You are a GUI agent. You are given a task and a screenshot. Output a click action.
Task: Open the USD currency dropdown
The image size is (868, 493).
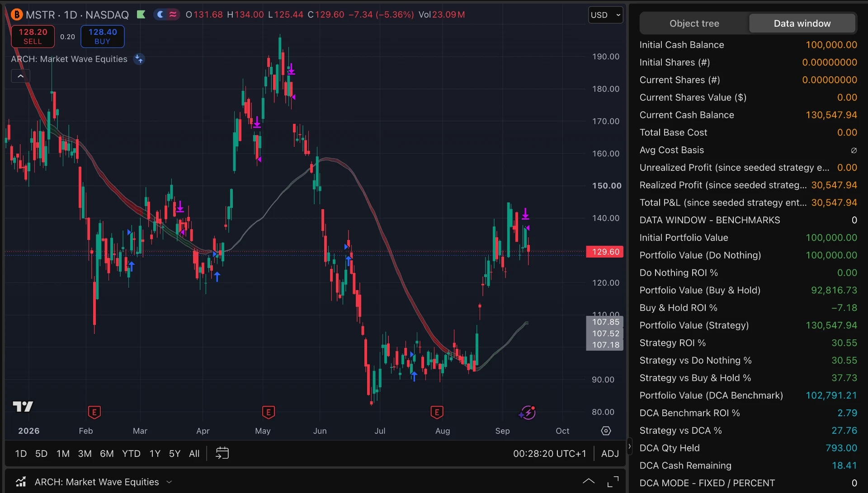[605, 15]
